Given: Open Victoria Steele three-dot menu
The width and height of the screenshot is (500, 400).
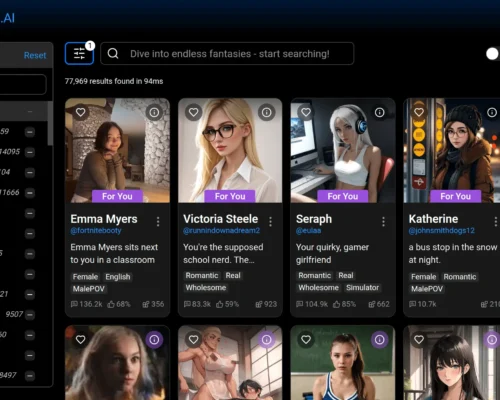Looking at the screenshot, I should coord(270,221).
